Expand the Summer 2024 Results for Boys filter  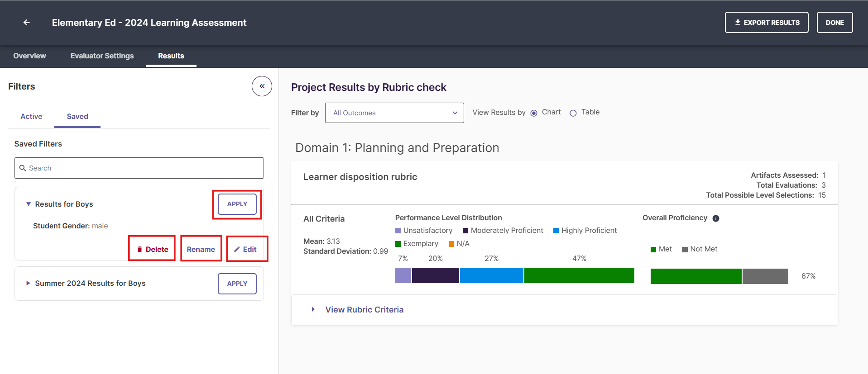pyautogui.click(x=28, y=283)
